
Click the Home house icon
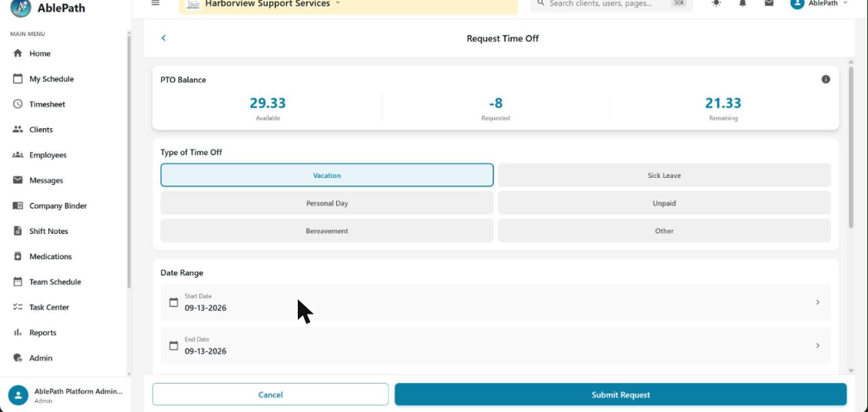click(18, 53)
